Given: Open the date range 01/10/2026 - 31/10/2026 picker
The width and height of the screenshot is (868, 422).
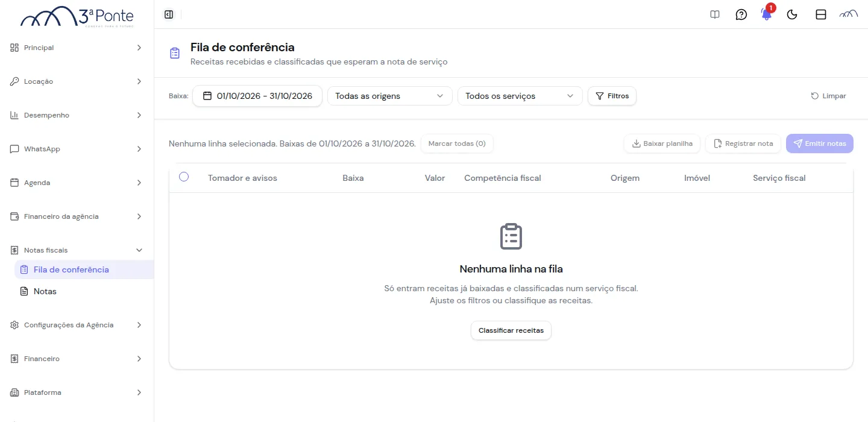Looking at the screenshot, I should [257, 96].
